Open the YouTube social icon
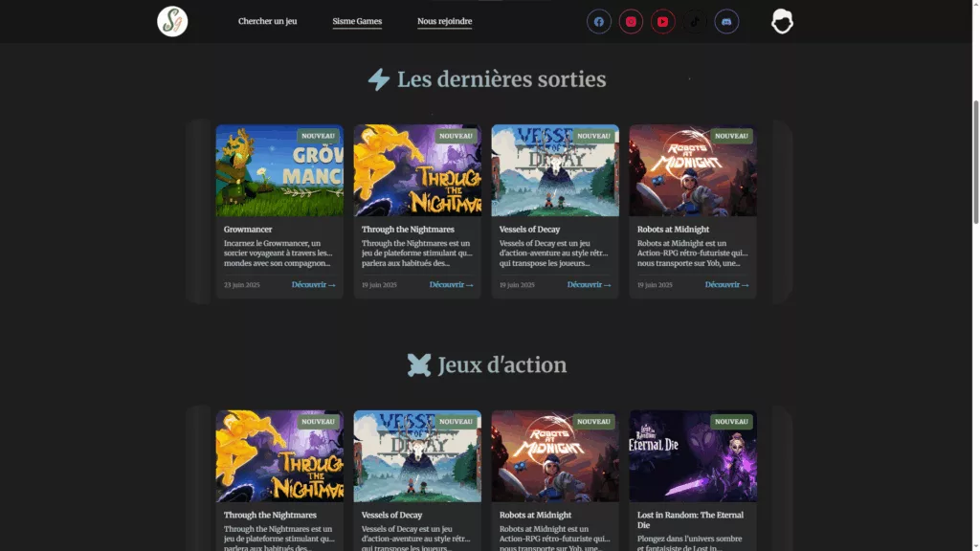This screenshot has width=980, height=551. click(662, 22)
